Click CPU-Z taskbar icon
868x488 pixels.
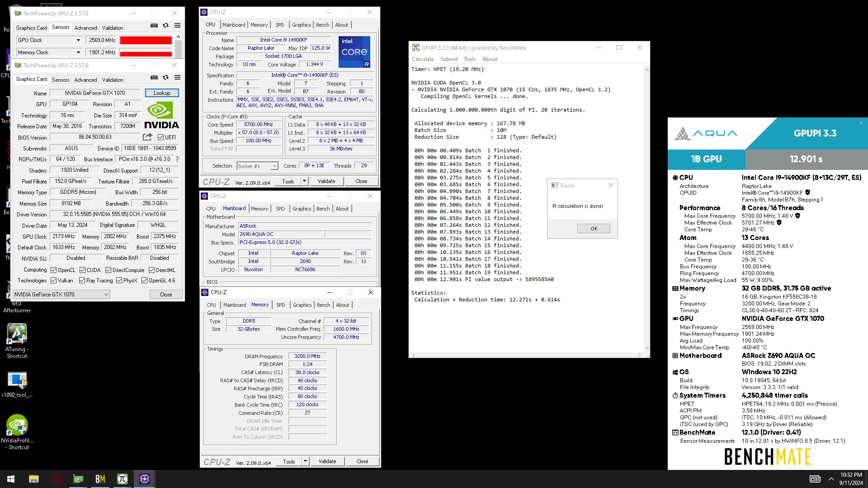coord(145,479)
